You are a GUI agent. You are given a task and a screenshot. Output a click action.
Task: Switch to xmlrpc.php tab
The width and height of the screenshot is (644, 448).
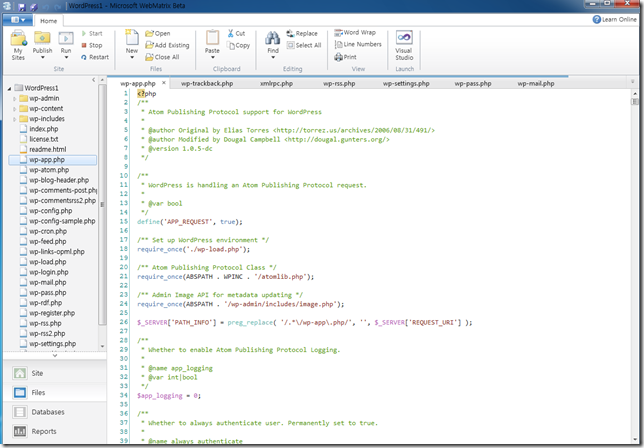tap(276, 83)
